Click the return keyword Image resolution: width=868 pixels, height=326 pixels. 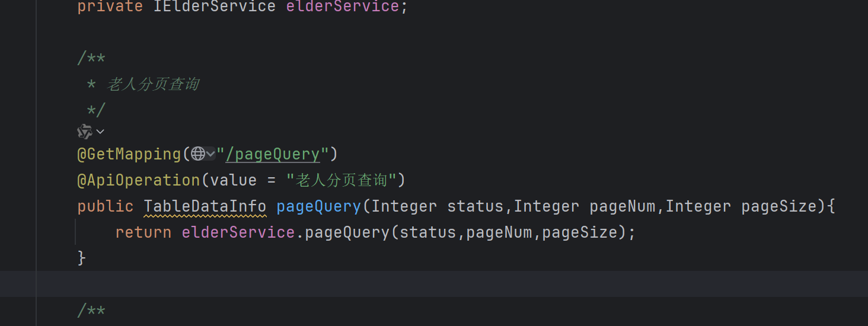[143, 232]
